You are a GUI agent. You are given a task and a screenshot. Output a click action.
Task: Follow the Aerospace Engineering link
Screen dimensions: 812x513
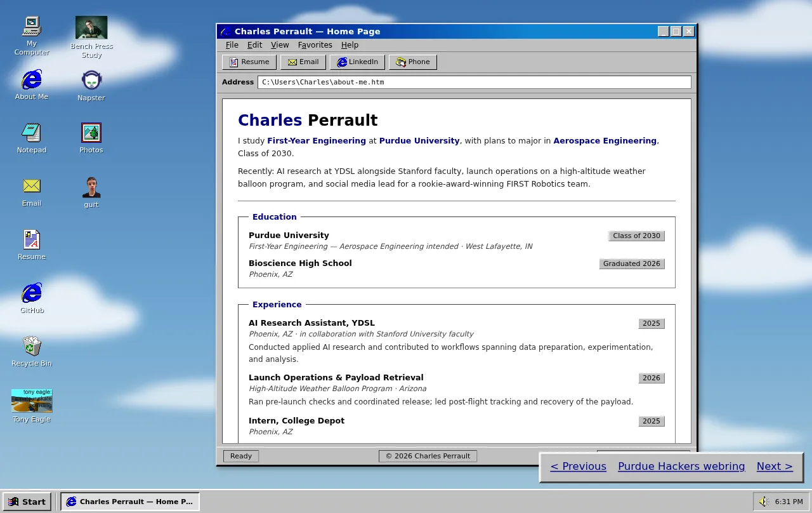tap(605, 141)
